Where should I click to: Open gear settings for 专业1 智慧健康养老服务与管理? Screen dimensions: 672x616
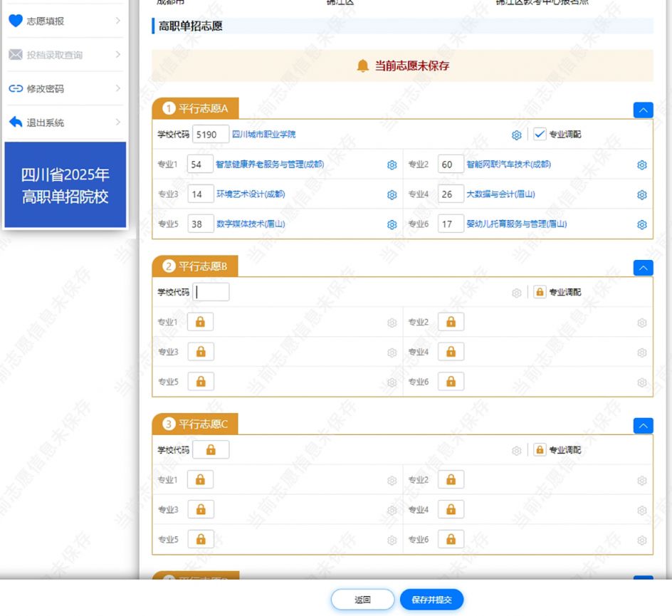(x=392, y=165)
